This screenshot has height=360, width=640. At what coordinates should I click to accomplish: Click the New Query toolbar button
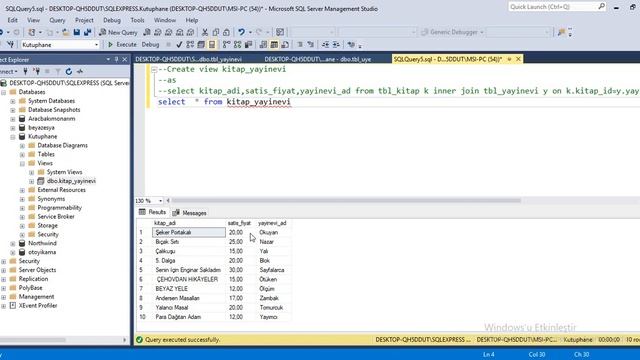point(118,32)
